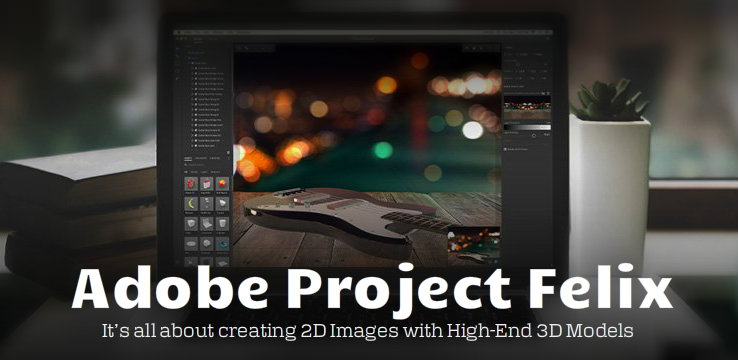Select the flat disc-shaped model asset
738x360 pixels.
tap(191, 244)
